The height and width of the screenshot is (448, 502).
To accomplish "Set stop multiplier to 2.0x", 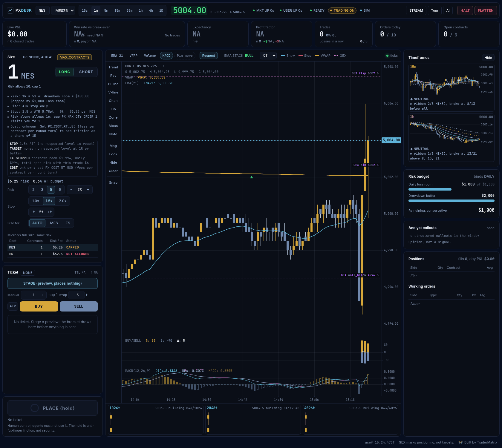I will [63, 201].
